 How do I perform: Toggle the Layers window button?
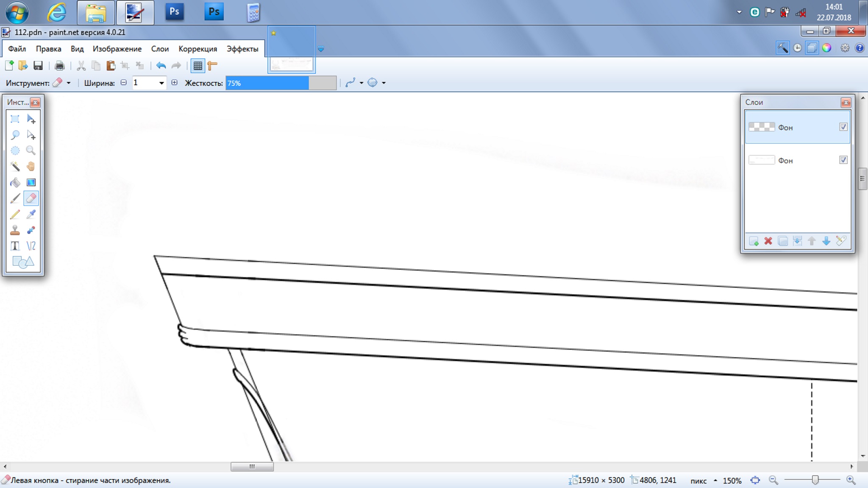coord(812,48)
